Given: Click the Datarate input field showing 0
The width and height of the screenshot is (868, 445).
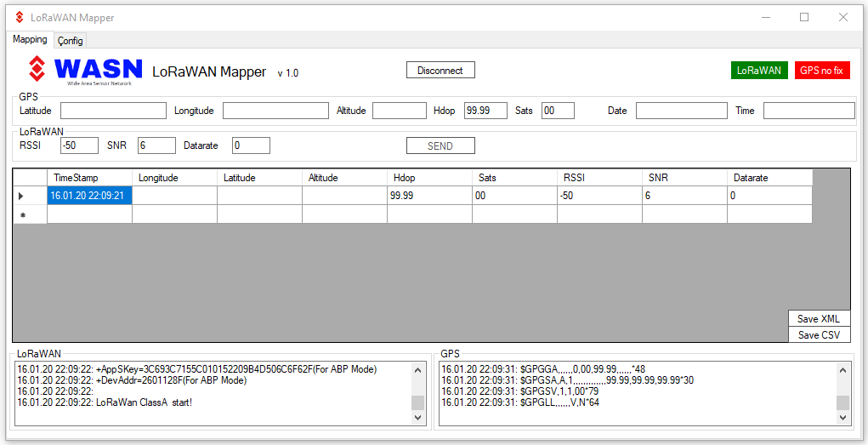Looking at the screenshot, I should pyautogui.click(x=251, y=145).
